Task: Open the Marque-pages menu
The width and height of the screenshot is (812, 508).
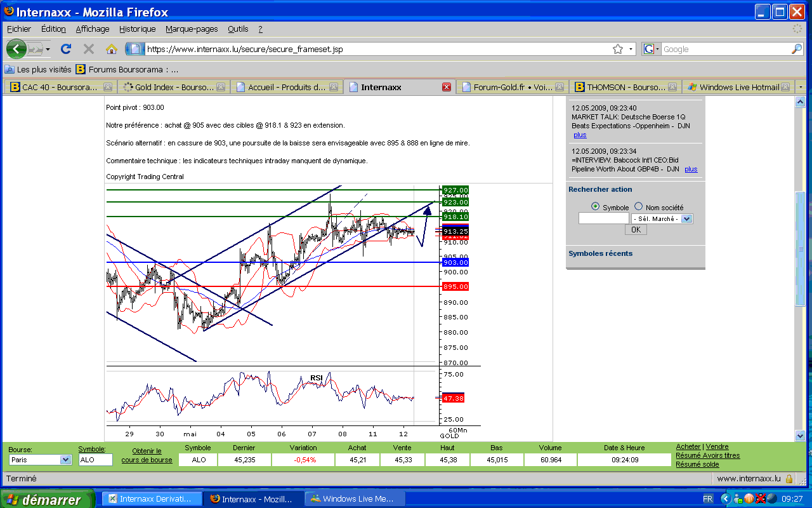Action: [x=192, y=29]
